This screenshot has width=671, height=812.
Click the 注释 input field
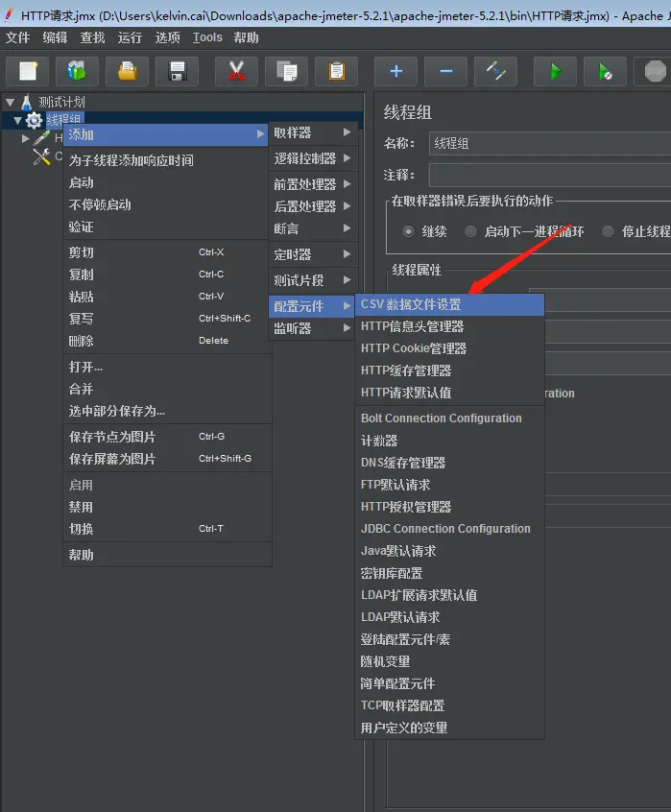click(550, 175)
